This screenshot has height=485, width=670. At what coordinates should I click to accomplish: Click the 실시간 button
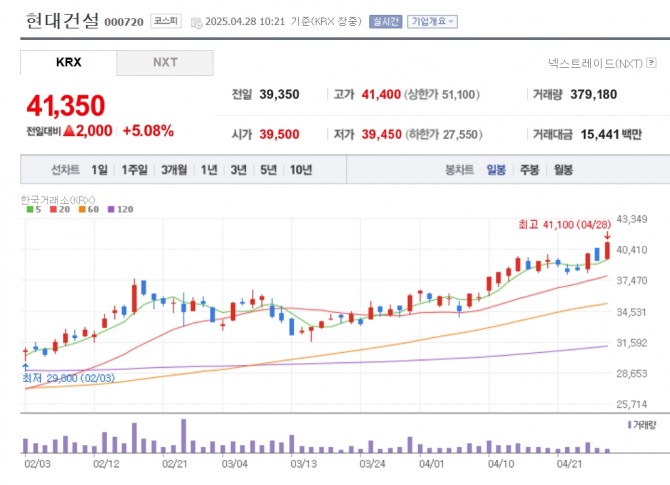pos(386,21)
